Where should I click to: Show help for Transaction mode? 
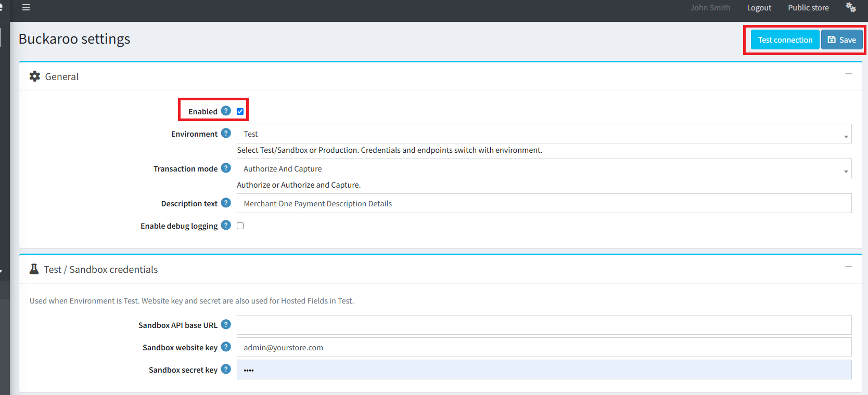coord(226,168)
